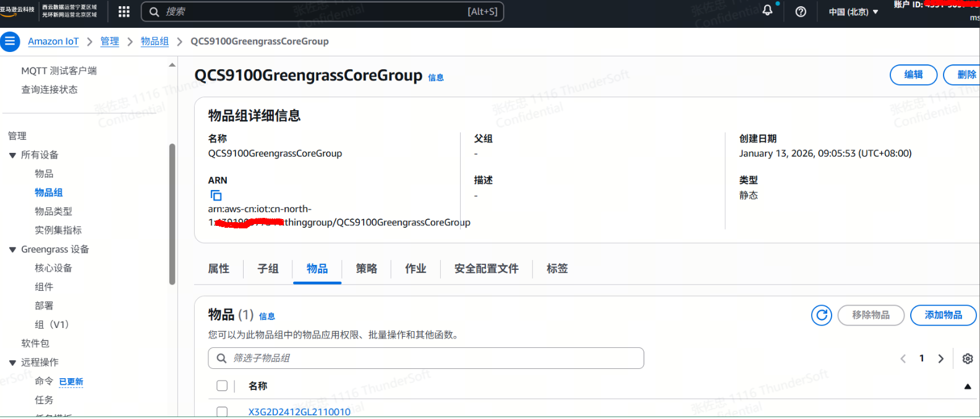Open the 作业 tab
The image size is (980, 419).
tap(415, 269)
